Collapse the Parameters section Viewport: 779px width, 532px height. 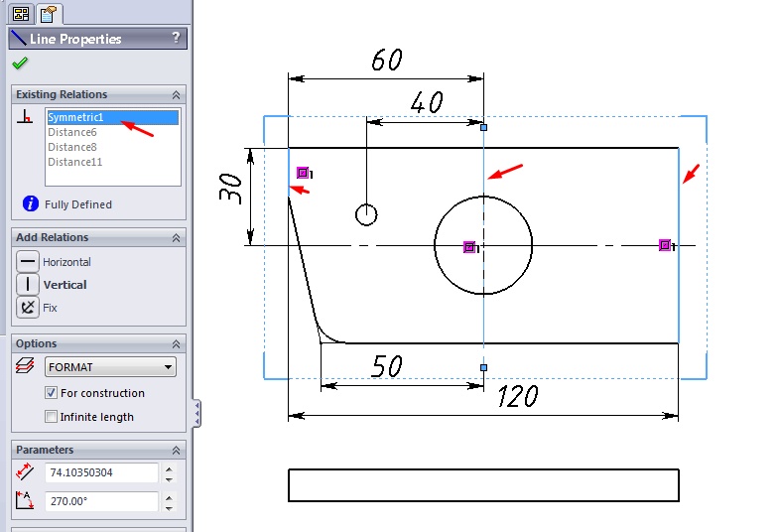[176, 450]
